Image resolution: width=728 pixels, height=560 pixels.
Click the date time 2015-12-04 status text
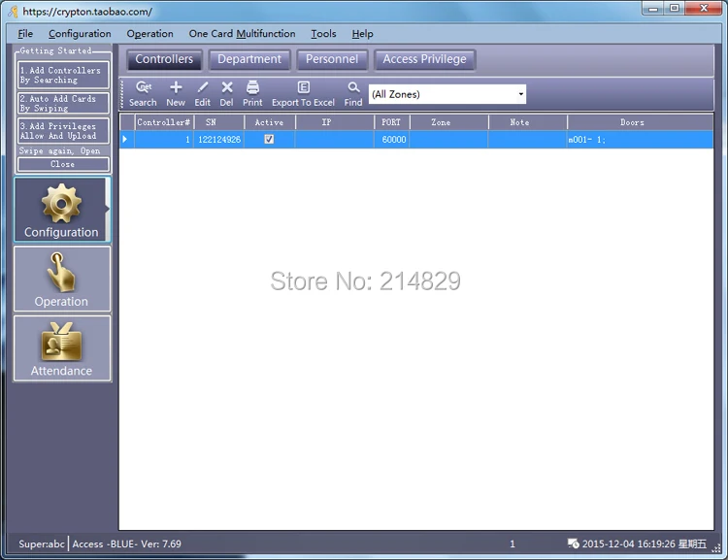[x=645, y=544]
